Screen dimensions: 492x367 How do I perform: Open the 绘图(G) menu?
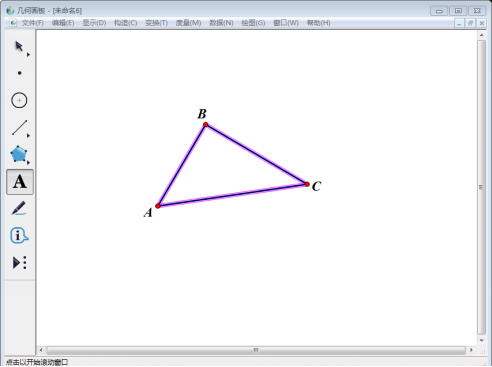[x=253, y=23]
